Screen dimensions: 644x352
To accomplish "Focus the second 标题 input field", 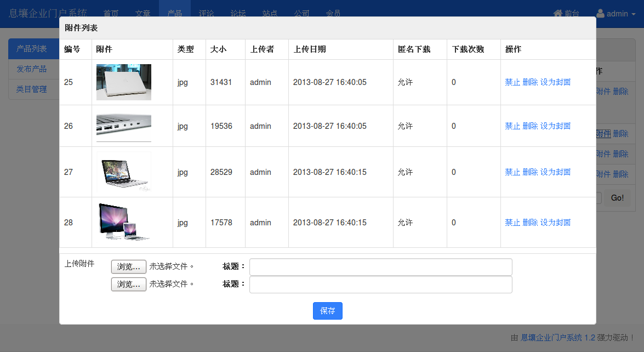I will (380, 285).
